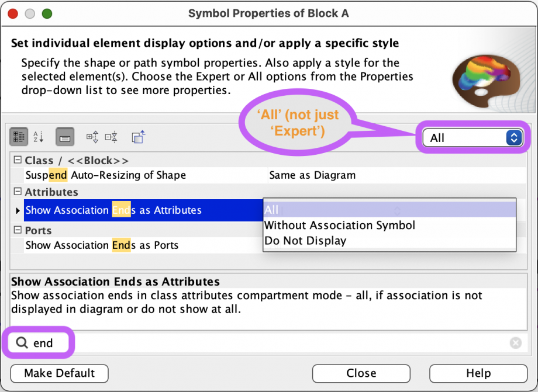
Task: Choose 'Do Not Display' from the list
Action: click(x=306, y=240)
